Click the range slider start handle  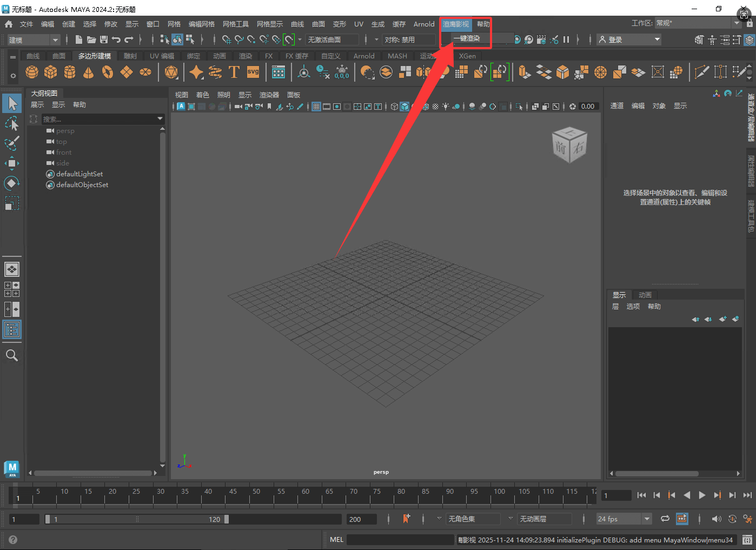tap(48, 519)
